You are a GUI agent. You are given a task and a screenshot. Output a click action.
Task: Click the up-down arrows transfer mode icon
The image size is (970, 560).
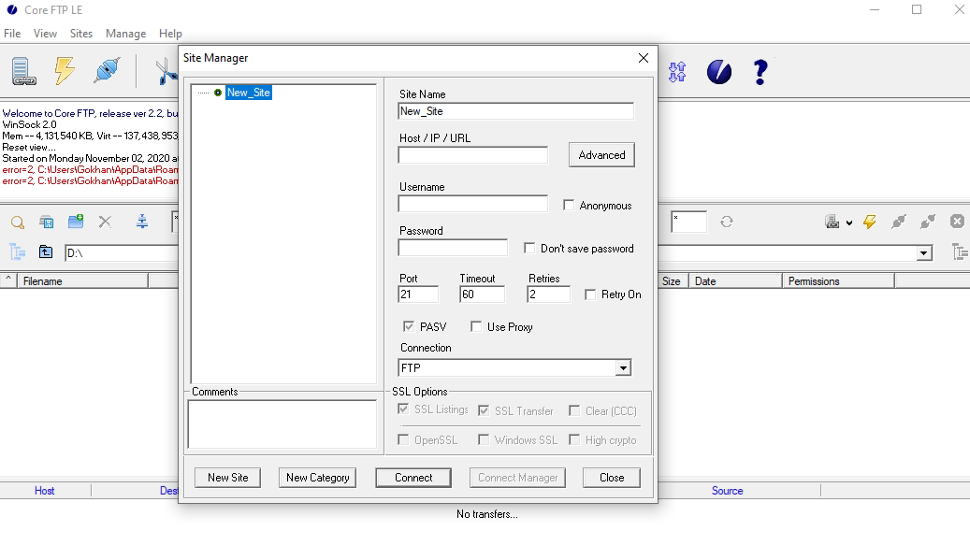coord(677,72)
